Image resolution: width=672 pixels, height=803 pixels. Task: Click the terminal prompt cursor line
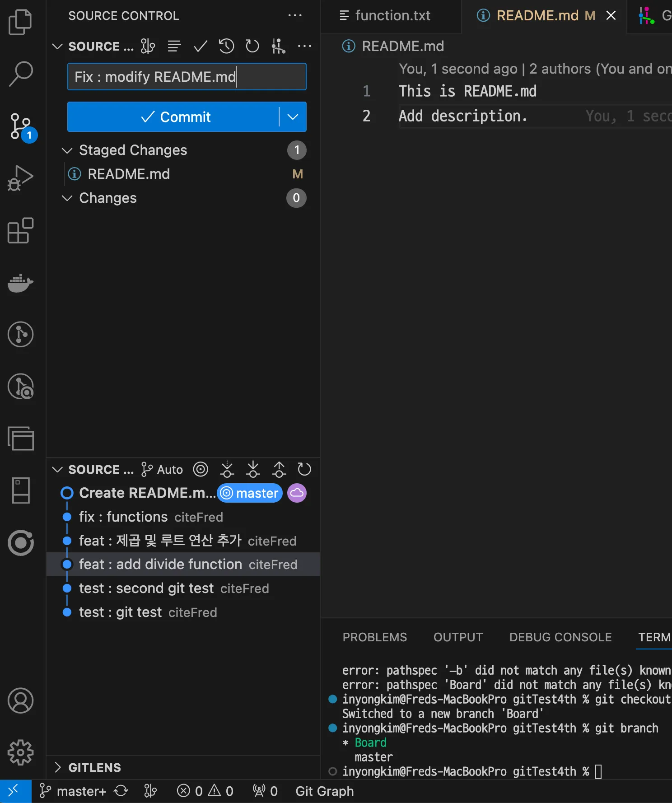point(471,771)
